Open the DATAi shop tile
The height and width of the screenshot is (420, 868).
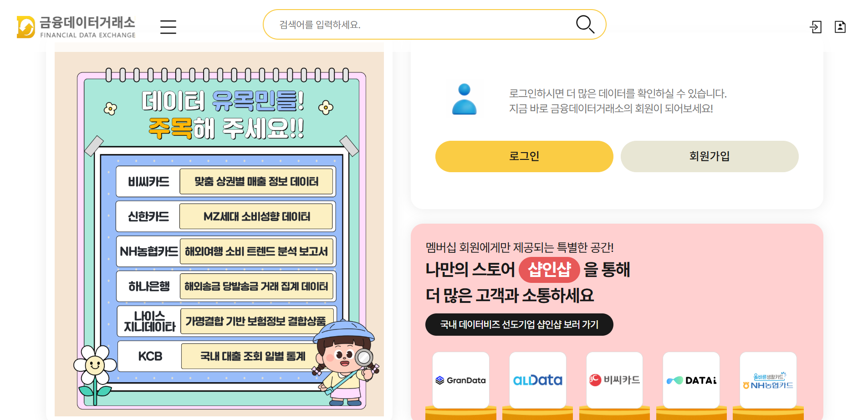pos(691,380)
